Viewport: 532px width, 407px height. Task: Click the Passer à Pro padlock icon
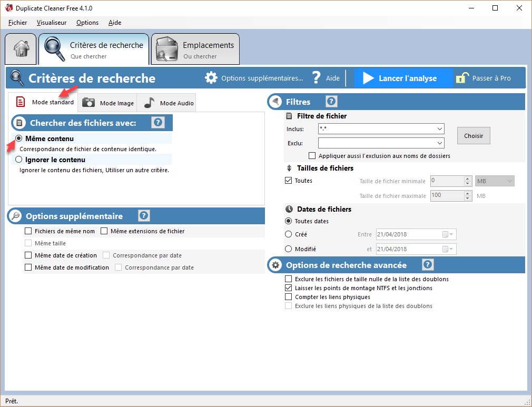pos(462,78)
